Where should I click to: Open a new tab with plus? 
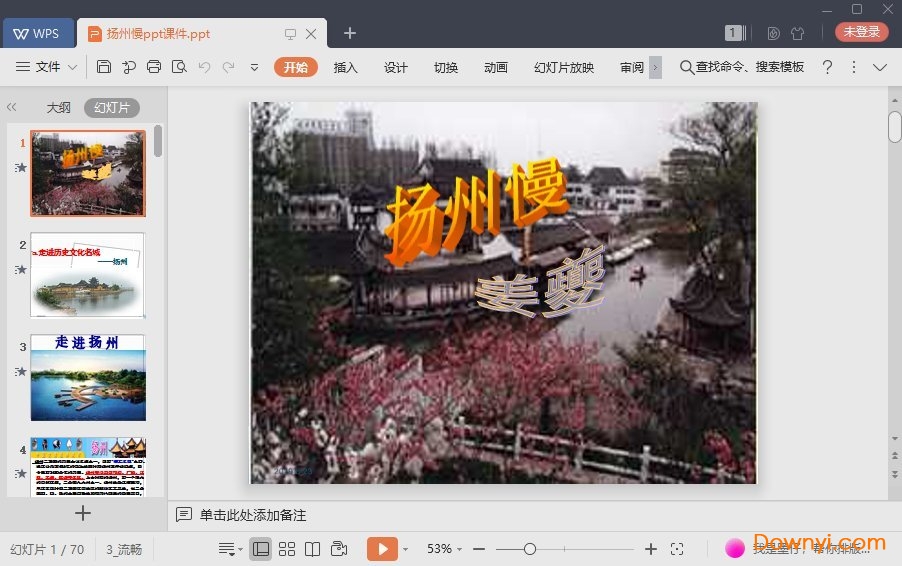coord(350,33)
